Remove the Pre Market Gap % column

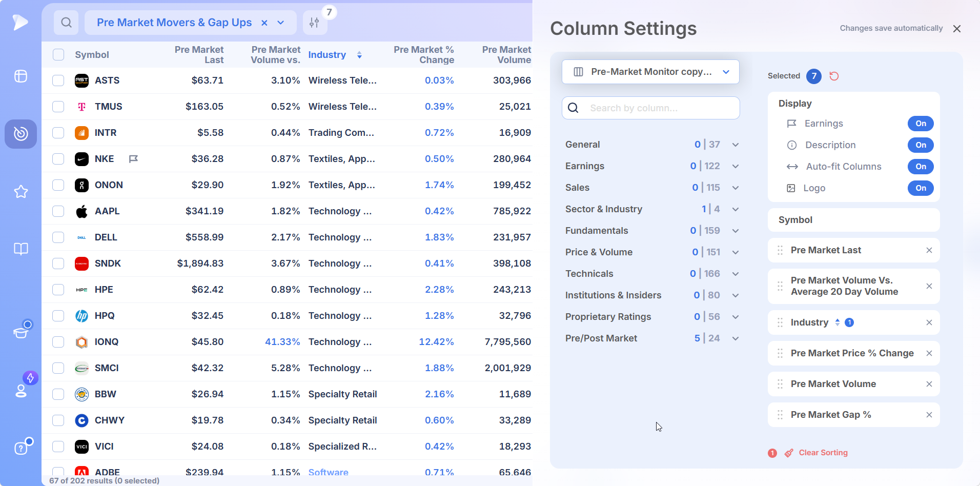click(x=929, y=415)
